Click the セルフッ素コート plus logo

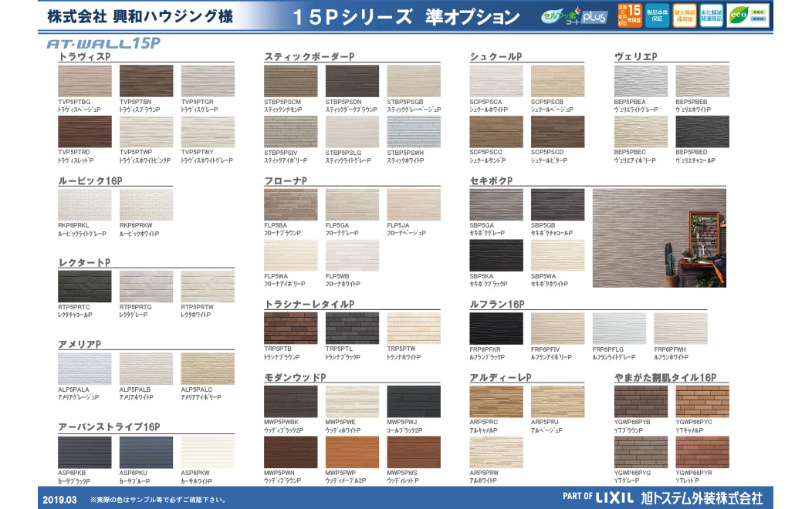coord(573,16)
